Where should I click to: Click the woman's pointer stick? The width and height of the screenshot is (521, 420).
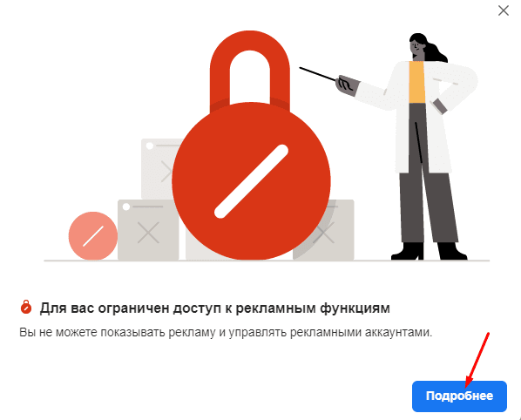click(x=318, y=74)
